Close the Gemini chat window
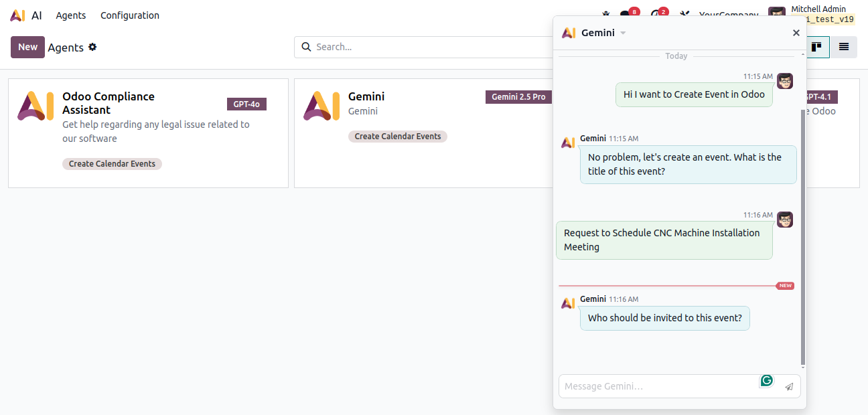The height and width of the screenshot is (415, 868). [796, 33]
